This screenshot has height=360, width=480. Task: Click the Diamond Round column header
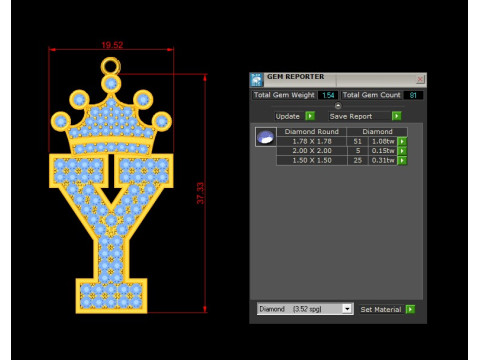312,132
